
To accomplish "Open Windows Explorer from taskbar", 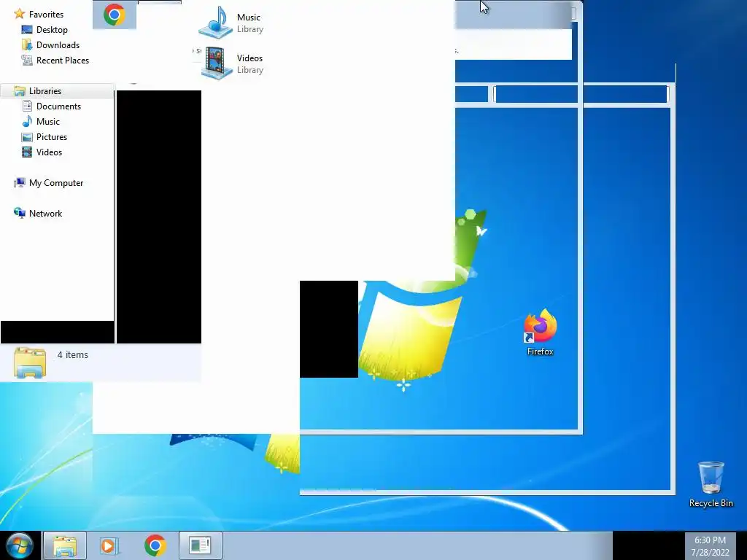I will coord(65,545).
